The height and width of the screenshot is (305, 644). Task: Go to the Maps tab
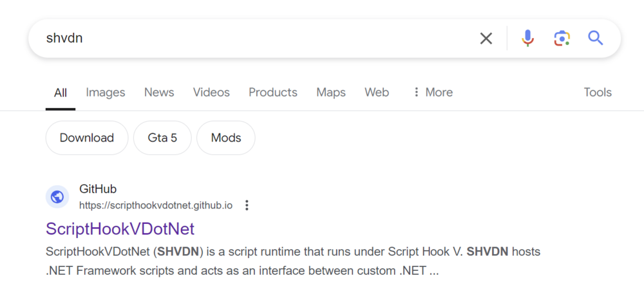point(331,93)
